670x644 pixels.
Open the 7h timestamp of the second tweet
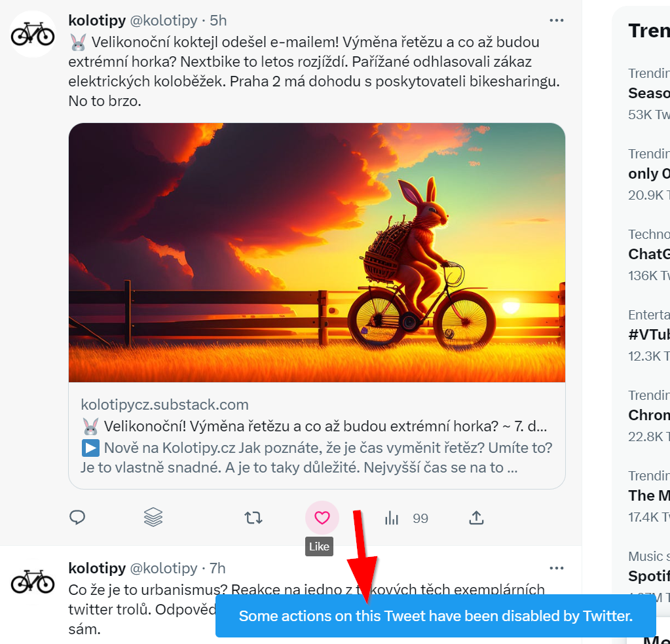click(217, 568)
